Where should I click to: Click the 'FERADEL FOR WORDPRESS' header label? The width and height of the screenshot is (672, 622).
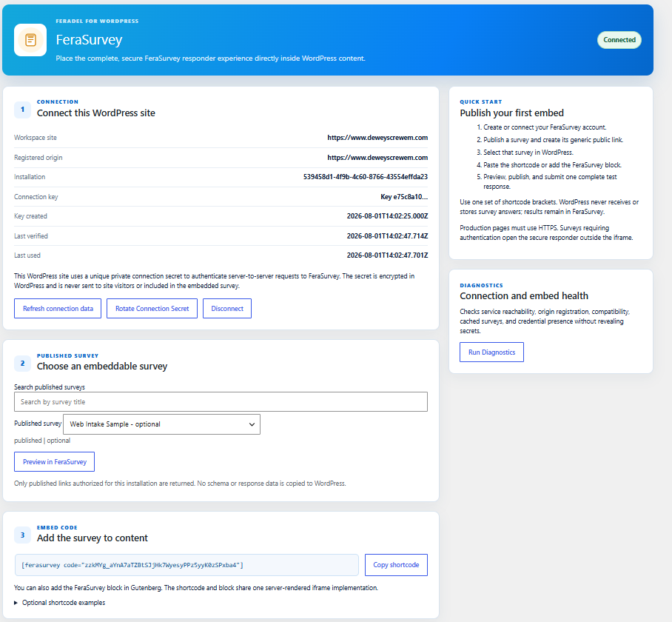[x=97, y=21]
